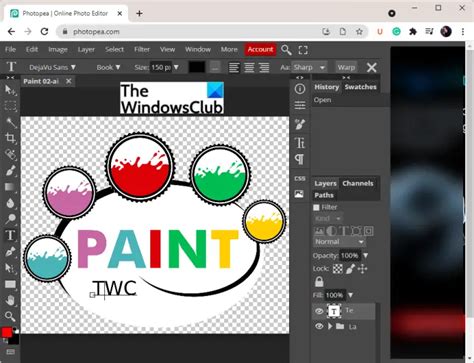This screenshot has height=363, width=474.
Task: Switch to the Channels tab
Action: [358, 183]
